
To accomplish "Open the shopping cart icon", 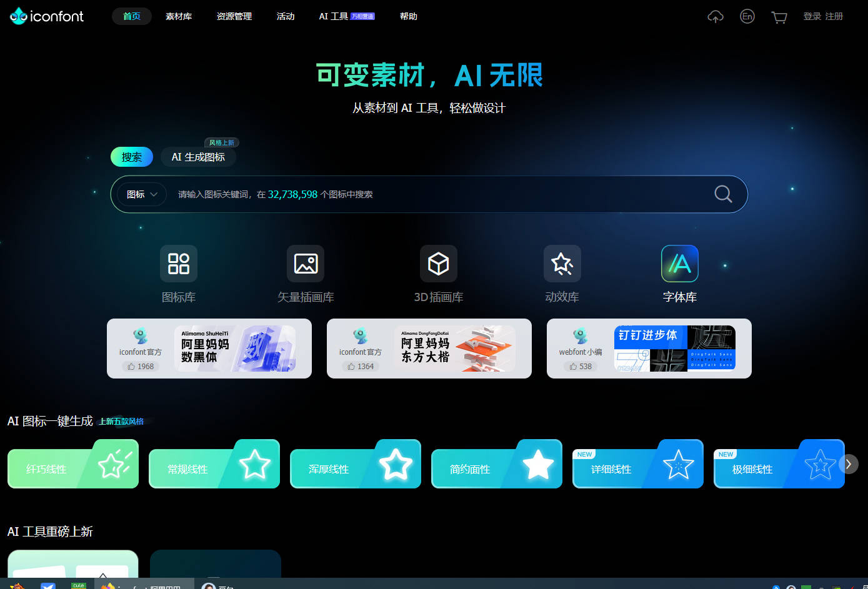I will (779, 17).
